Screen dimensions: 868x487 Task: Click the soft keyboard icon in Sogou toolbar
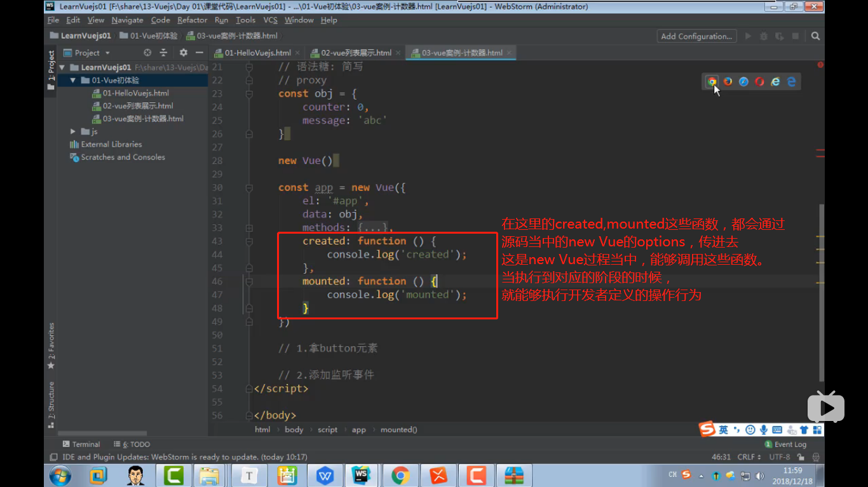pyautogui.click(x=777, y=430)
